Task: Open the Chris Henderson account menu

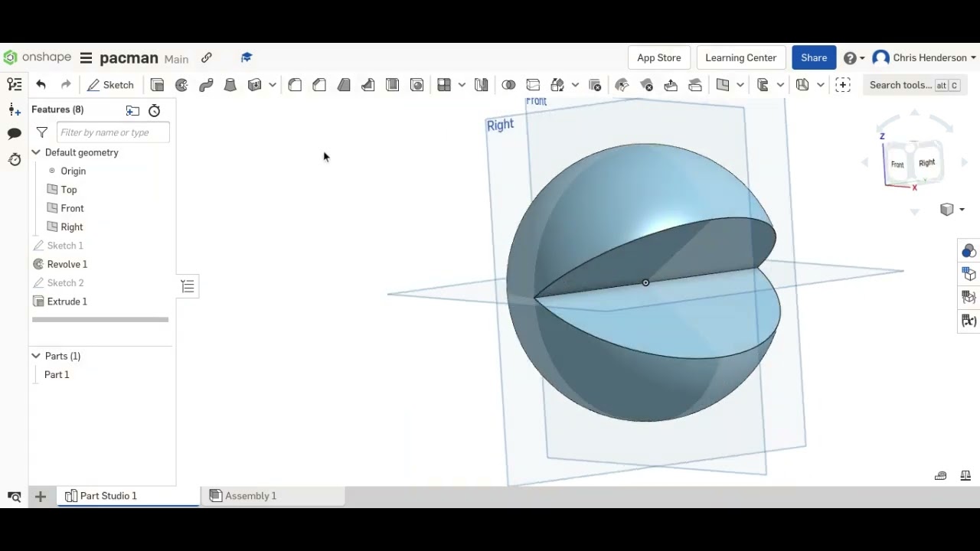Action: click(x=925, y=58)
